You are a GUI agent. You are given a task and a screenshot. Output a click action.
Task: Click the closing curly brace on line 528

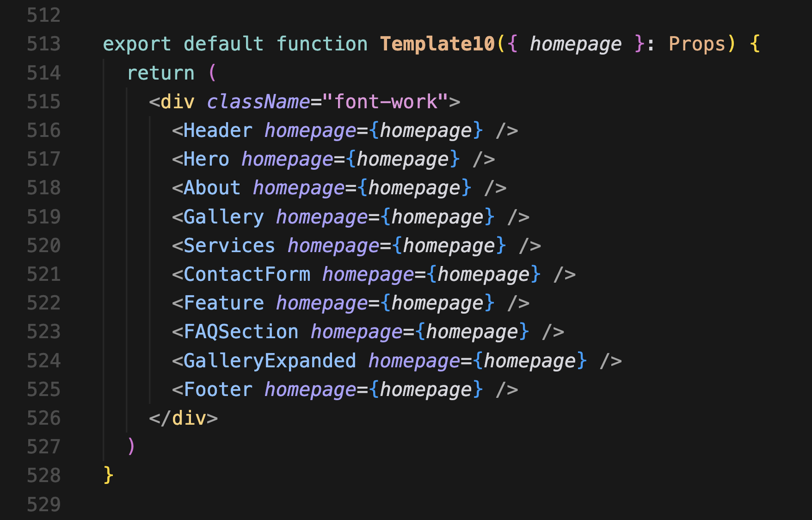point(108,475)
